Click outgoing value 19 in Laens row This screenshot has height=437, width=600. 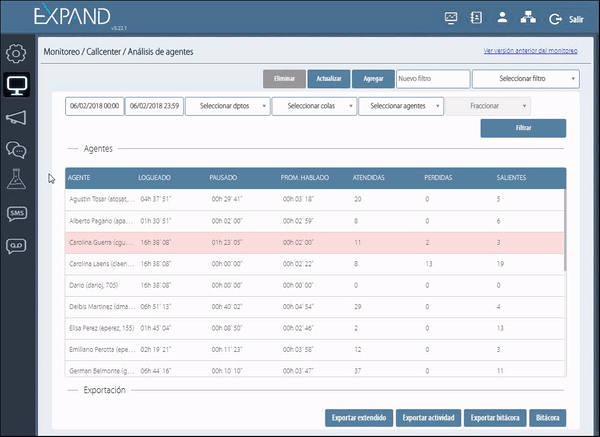(500, 264)
